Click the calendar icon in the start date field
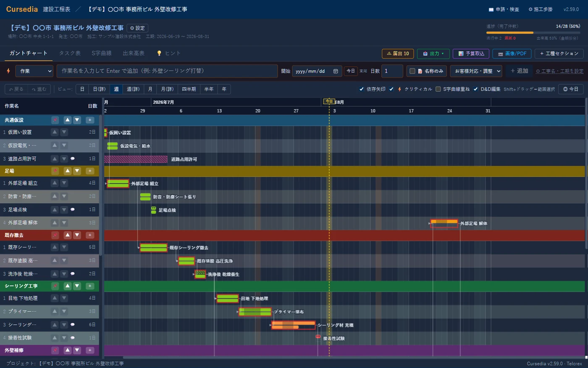Viewport: 588px width, 368px height. point(336,71)
